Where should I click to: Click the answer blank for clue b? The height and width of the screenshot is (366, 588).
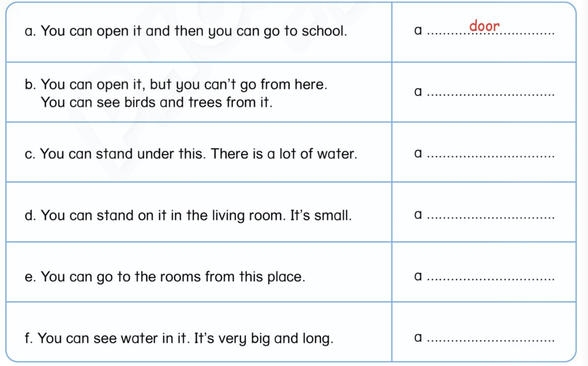coord(491,93)
